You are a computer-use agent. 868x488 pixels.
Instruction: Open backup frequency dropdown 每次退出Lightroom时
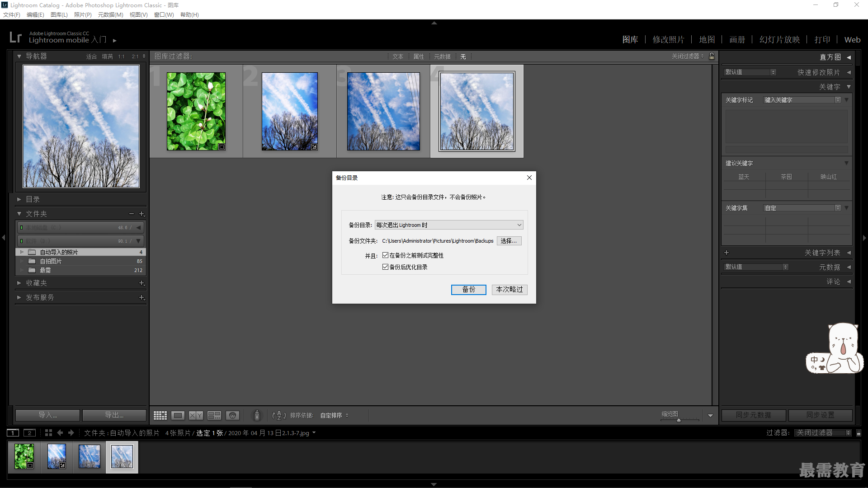point(449,225)
